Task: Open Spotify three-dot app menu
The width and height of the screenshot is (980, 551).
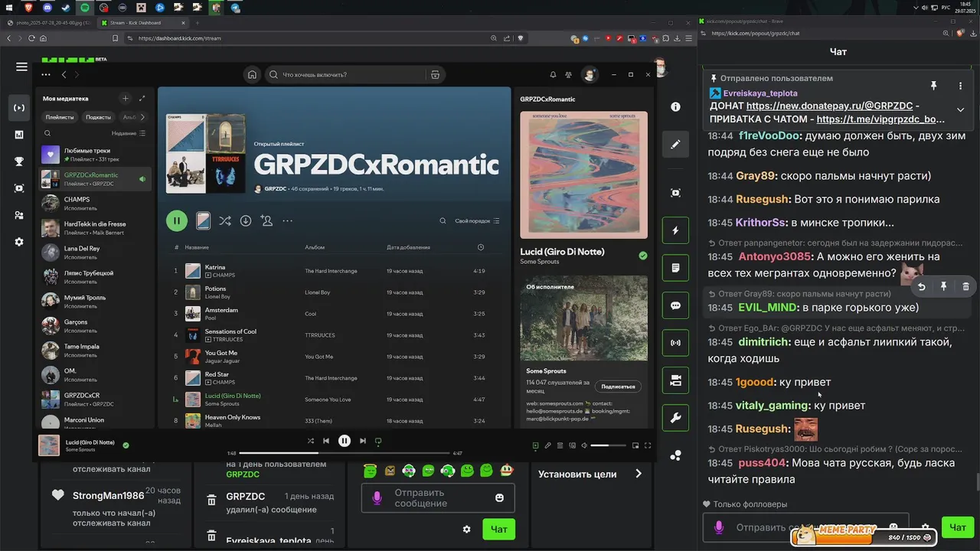Action: [46, 74]
